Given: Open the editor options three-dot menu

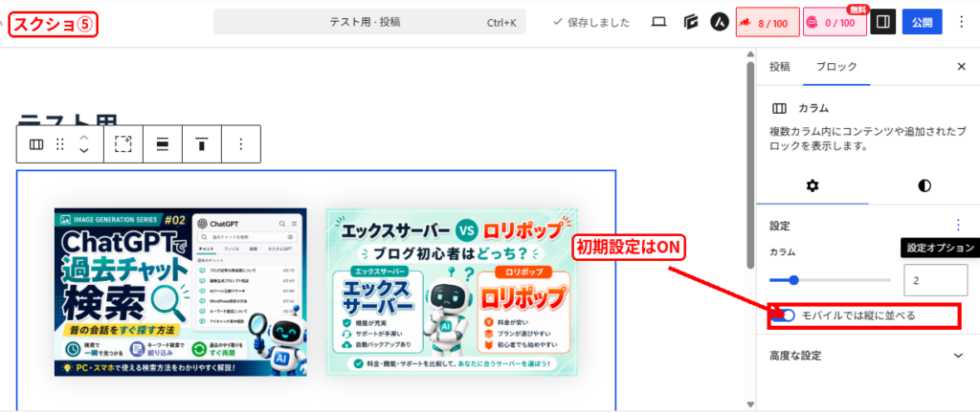Looking at the screenshot, I should click(x=961, y=22).
